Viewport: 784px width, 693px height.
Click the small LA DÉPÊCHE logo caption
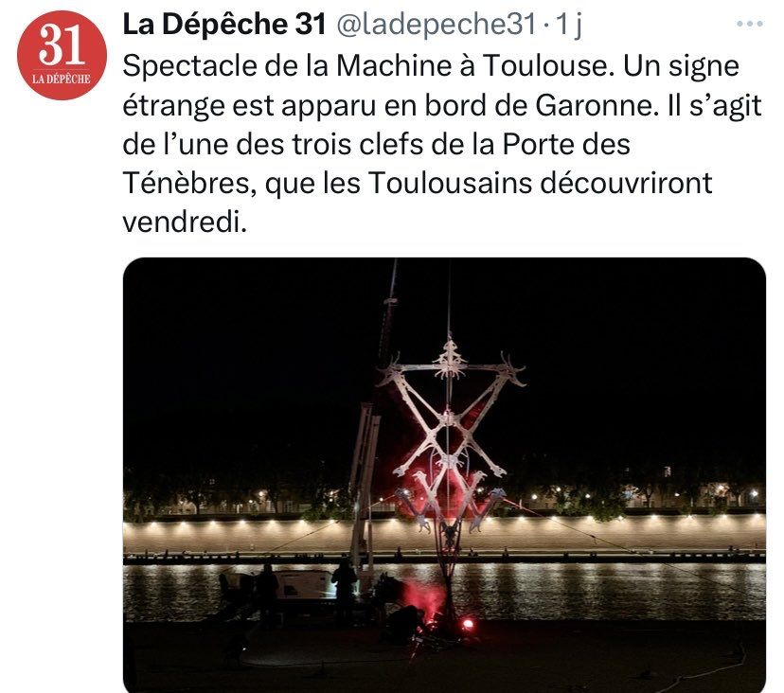tap(62, 79)
